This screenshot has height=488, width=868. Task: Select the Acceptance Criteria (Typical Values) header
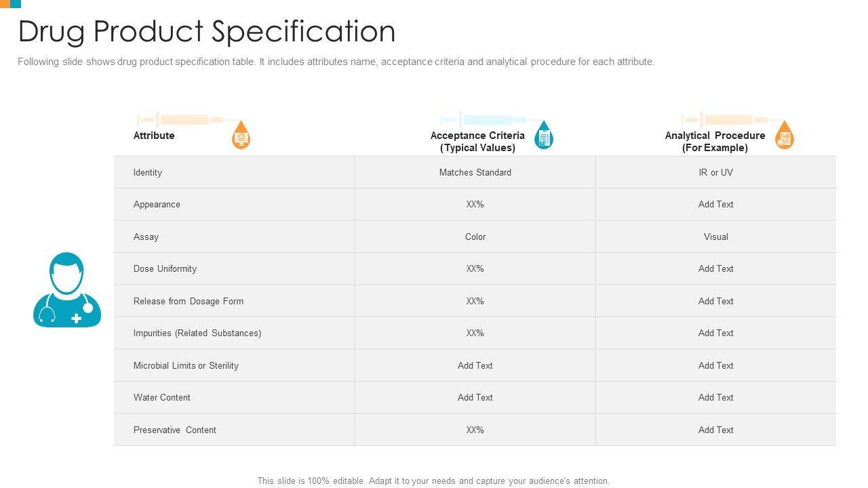click(x=477, y=142)
